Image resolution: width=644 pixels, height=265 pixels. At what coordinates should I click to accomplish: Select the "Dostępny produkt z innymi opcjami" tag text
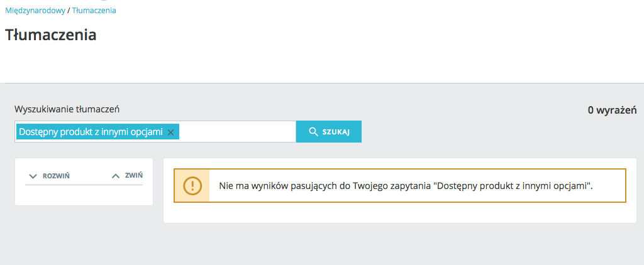91,132
